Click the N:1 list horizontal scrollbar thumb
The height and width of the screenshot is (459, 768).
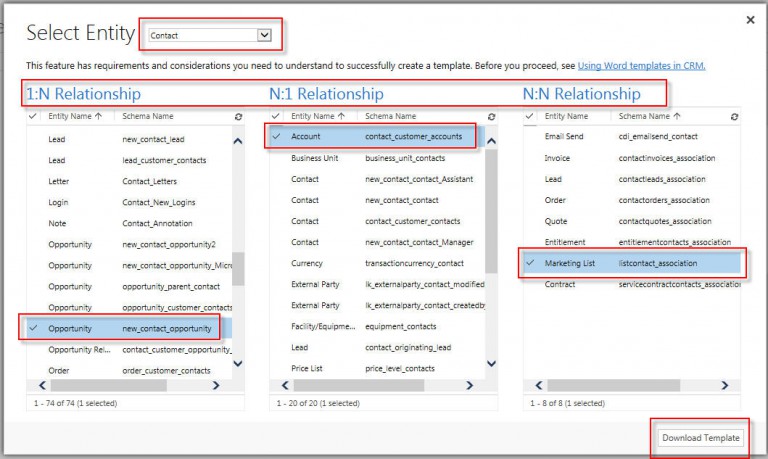pyautogui.click(x=359, y=386)
